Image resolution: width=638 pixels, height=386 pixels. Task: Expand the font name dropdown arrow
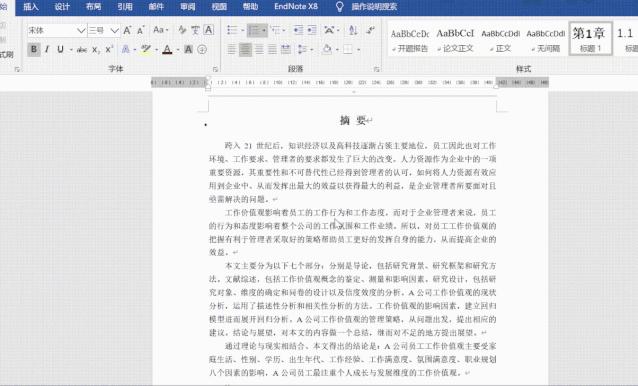81,31
